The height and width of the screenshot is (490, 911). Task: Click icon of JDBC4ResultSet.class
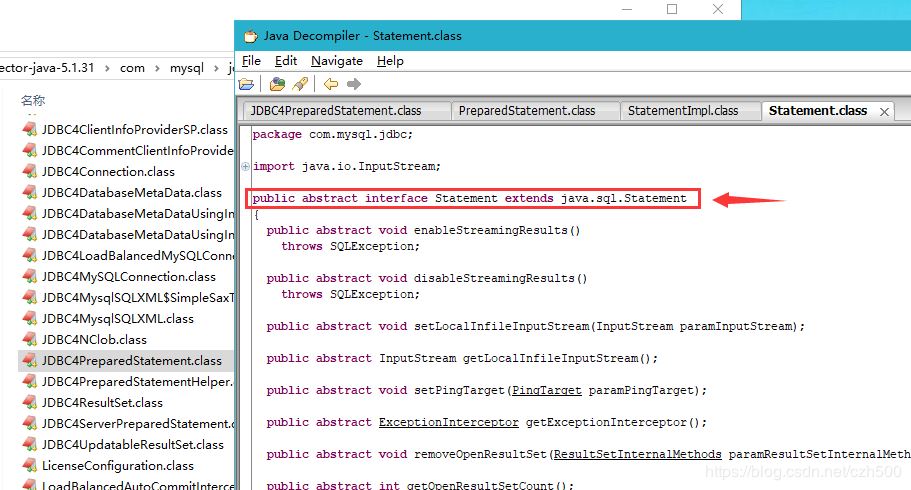30,403
